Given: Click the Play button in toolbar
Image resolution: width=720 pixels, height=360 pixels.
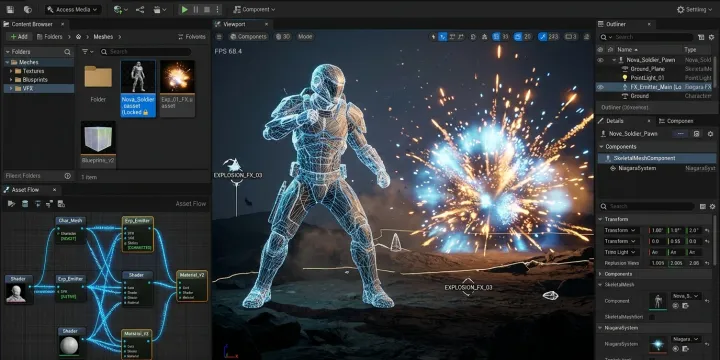Looking at the screenshot, I should point(185,9).
